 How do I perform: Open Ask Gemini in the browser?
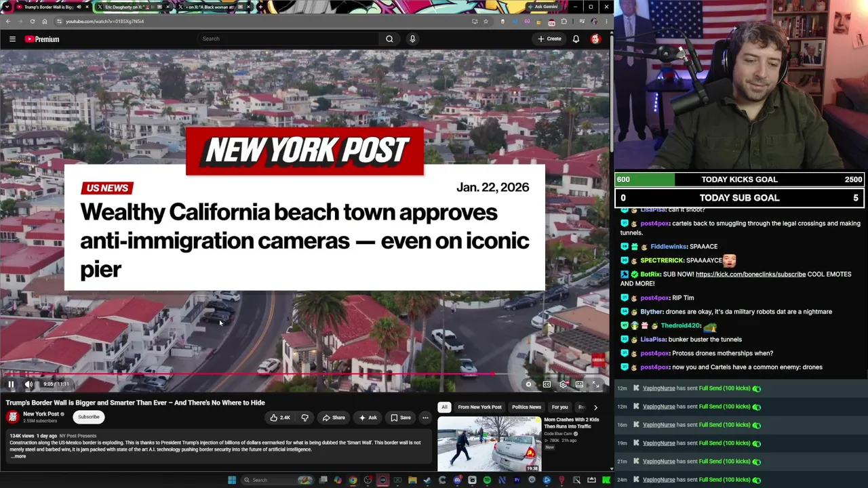pos(542,7)
